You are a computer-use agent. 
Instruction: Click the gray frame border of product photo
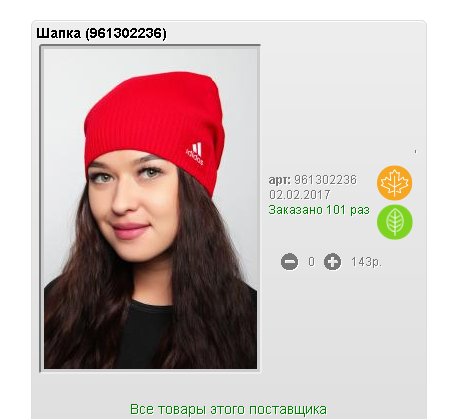41,208
